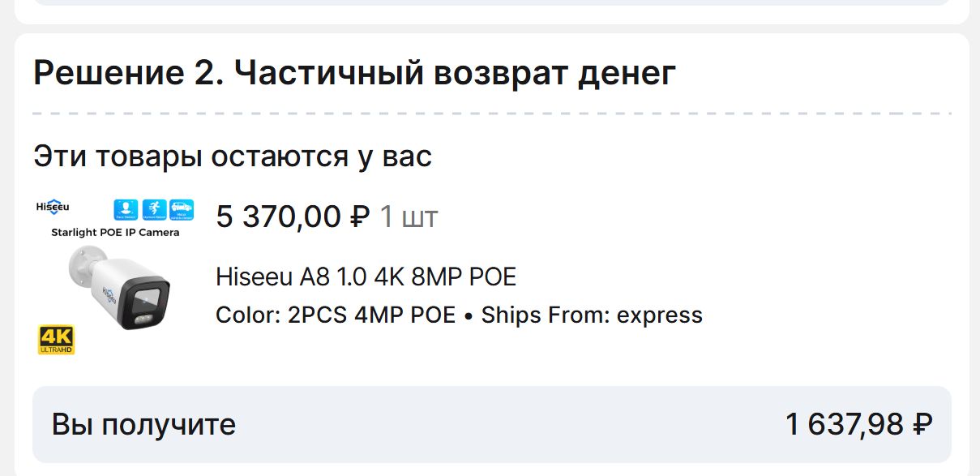Click the camera lens in product photo
Screen dimensions: 980x476
click(x=150, y=302)
